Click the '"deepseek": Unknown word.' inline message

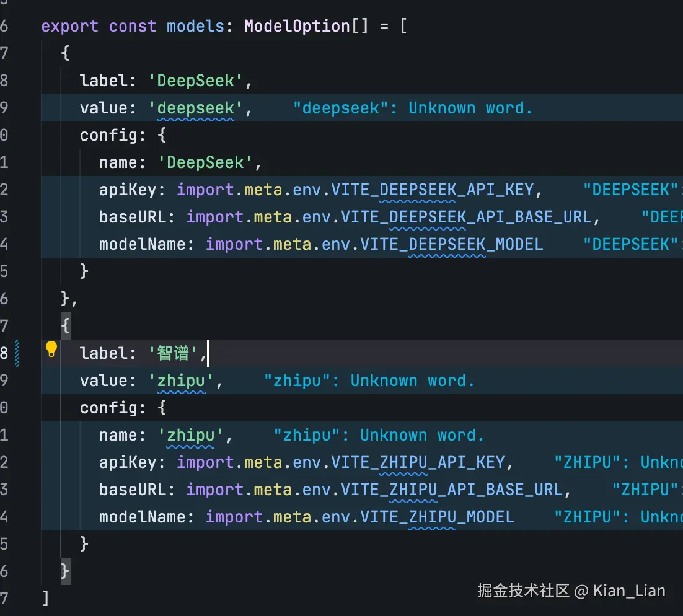(413, 108)
